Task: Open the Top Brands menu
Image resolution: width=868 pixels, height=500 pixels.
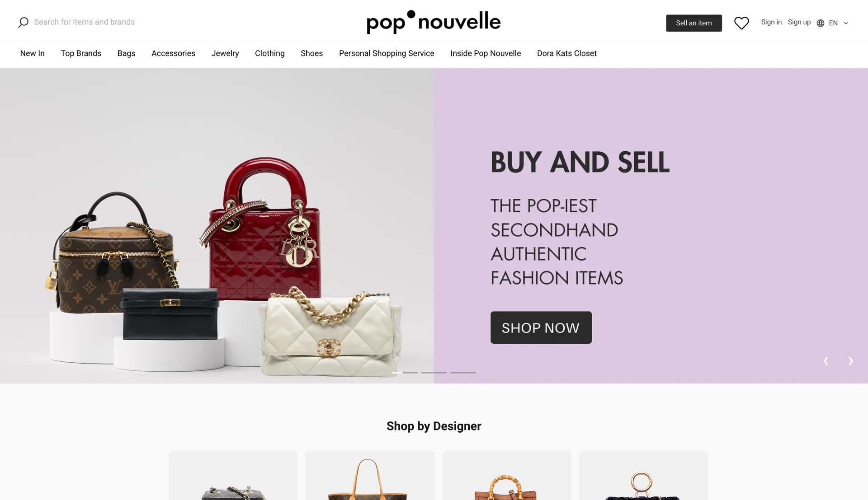Action: (81, 53)
